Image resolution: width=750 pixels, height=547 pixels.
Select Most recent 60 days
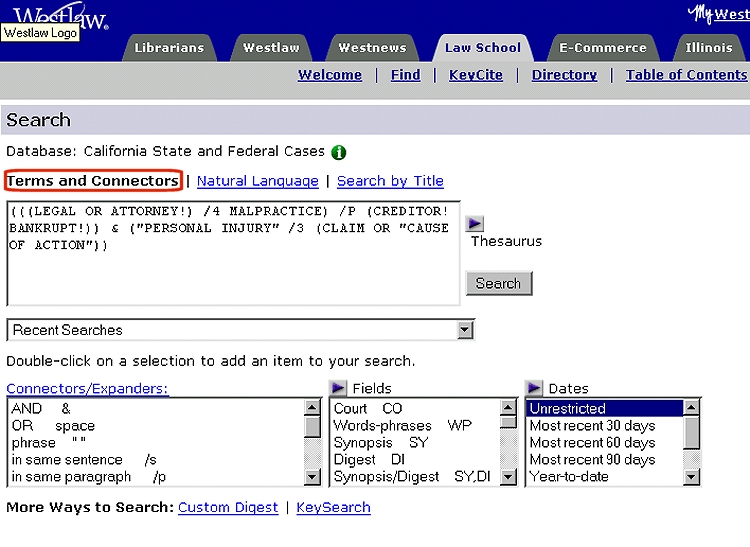605,443
